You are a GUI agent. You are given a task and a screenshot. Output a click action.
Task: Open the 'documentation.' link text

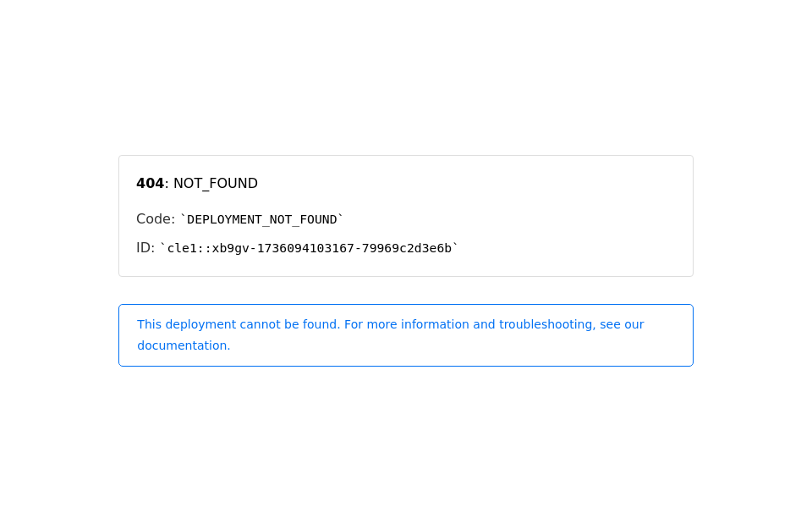(184, 345)
